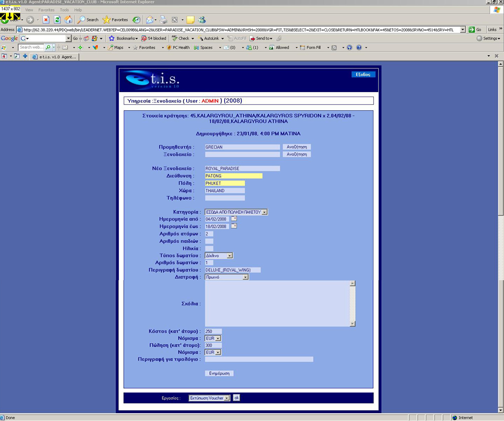Select the e.t.i.s. v1.0 Agent browser tab

coord(54,57)
